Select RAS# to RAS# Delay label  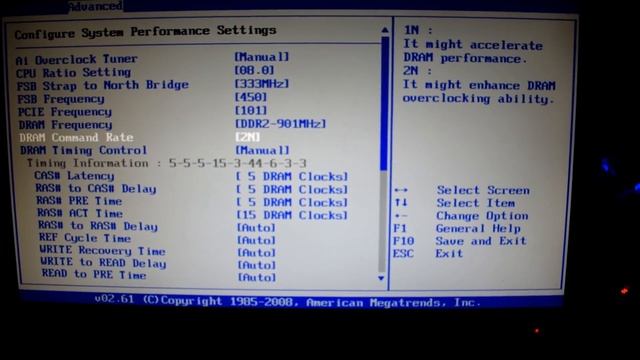(x=98, y=226)
